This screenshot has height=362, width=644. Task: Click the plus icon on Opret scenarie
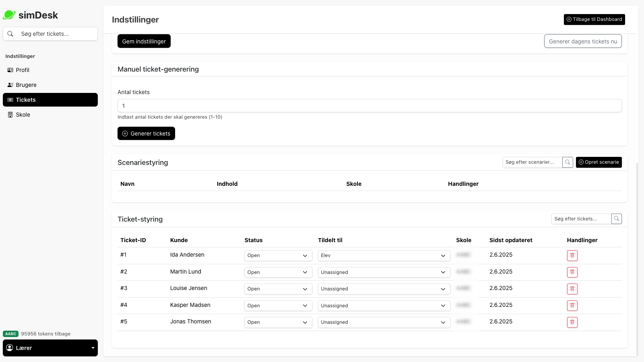coord(581,162)
